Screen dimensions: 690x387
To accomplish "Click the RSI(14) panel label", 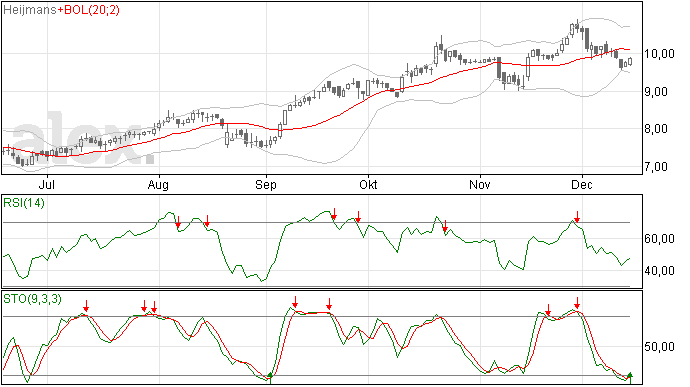I will (x=24, y=203).
